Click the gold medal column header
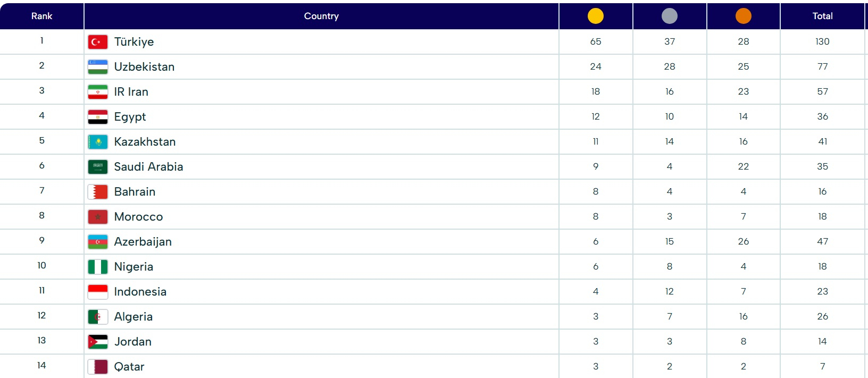Viewport: 868px width, 378px height. 595,16
